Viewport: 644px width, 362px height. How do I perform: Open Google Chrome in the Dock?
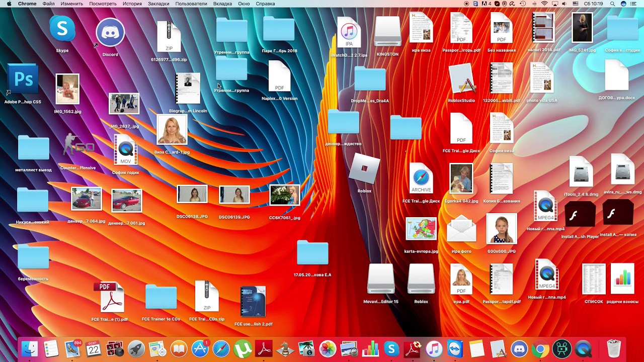(x=540, y=348)
